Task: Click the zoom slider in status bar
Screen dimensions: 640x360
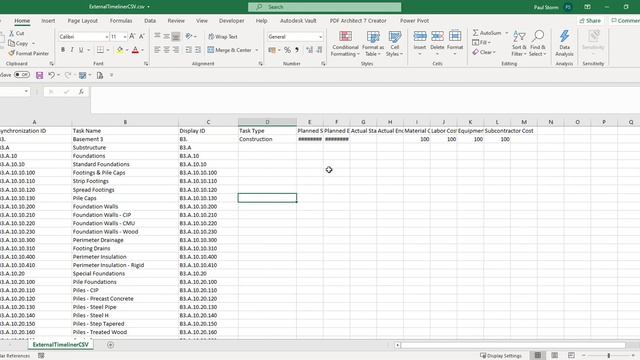Action: (x=609, y=356)
